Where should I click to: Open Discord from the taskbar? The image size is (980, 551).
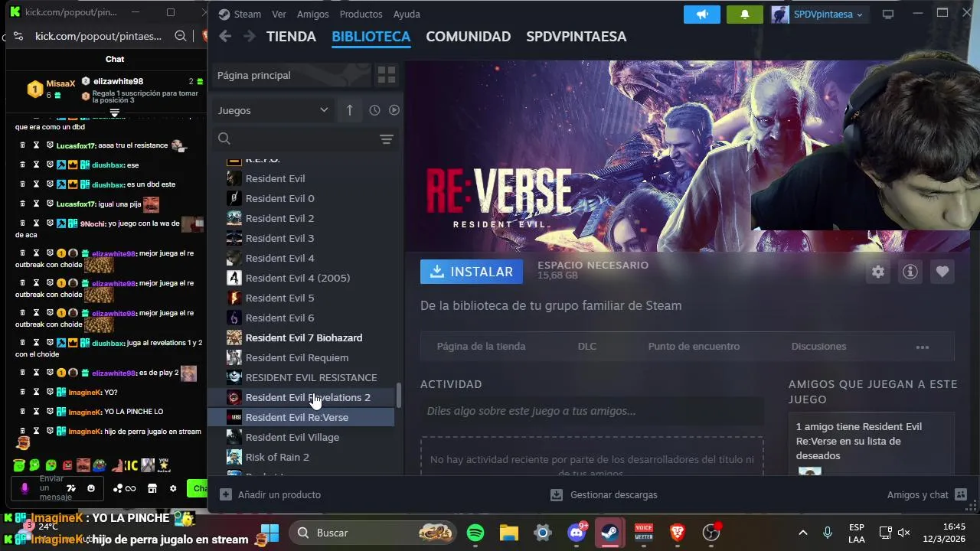(x=577, y=533)
